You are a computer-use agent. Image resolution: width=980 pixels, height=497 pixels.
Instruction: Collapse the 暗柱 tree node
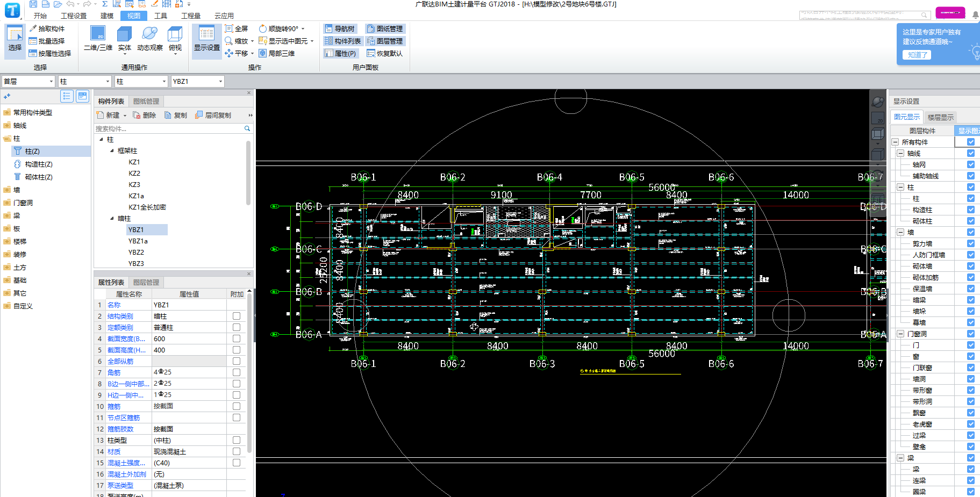[x=112, y=219]
